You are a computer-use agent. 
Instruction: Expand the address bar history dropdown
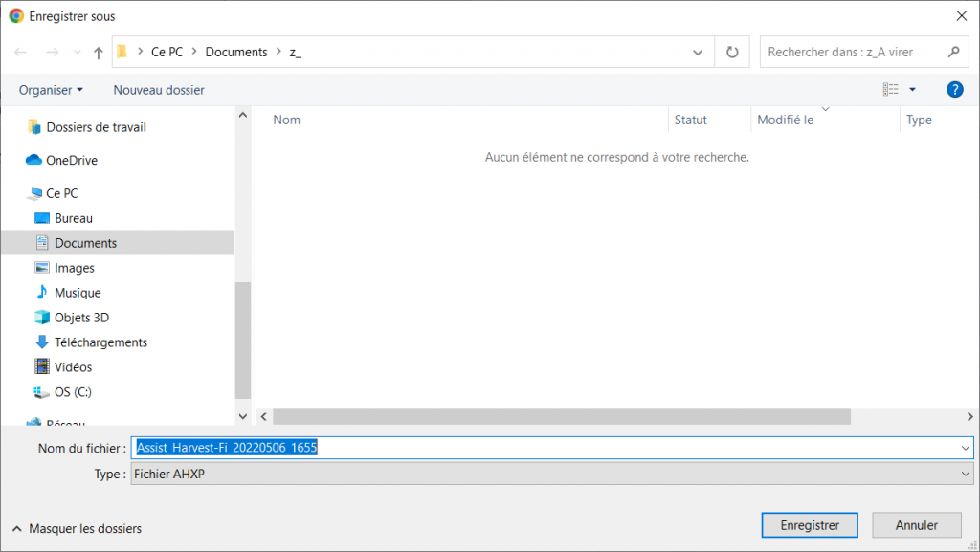pos(700,53)
